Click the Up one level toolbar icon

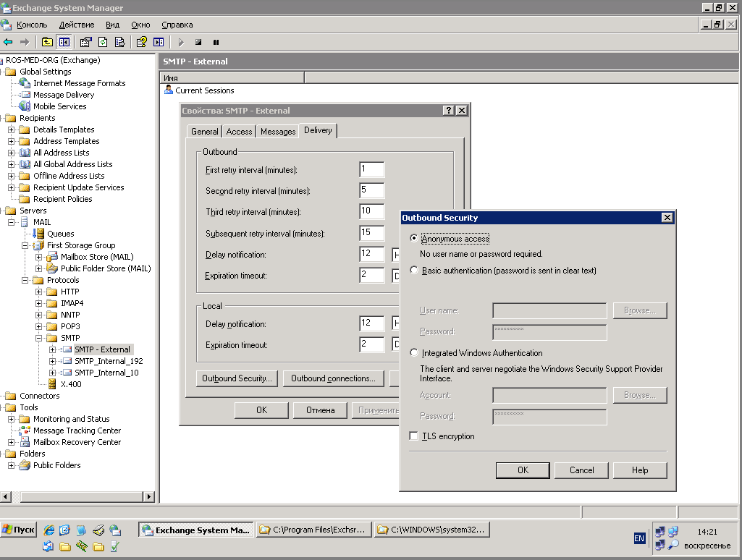(x=47, y=42)
